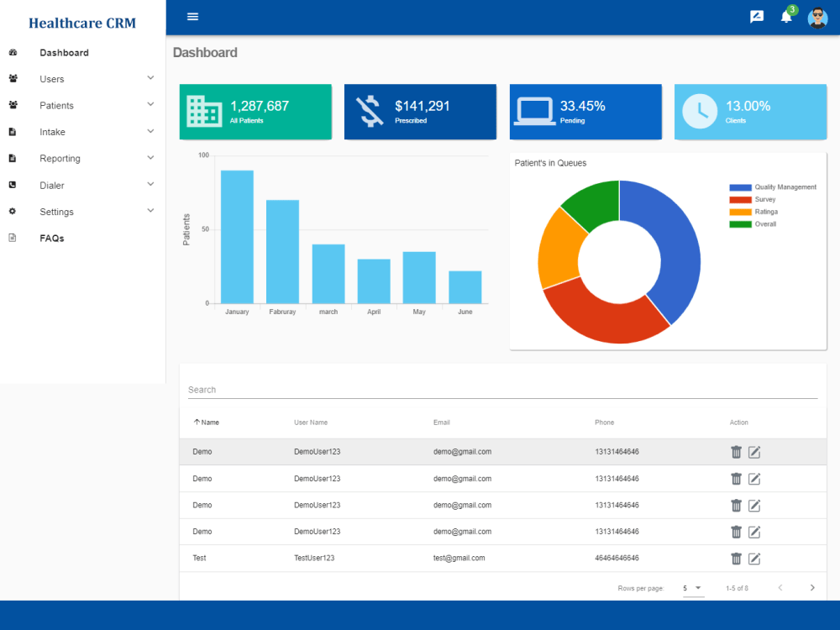Click the TestUser123 username cell
This screenshot has width=840, height=630.
click(314, 558)
